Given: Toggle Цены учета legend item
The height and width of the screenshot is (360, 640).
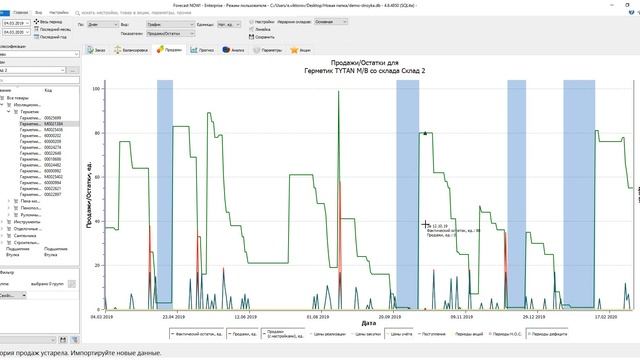Looking at the screenshot, I should coord(399,334).
